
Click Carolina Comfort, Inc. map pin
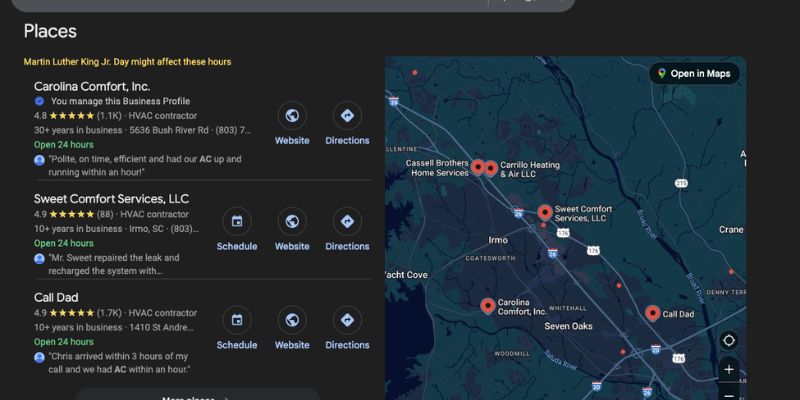[488, 306]
